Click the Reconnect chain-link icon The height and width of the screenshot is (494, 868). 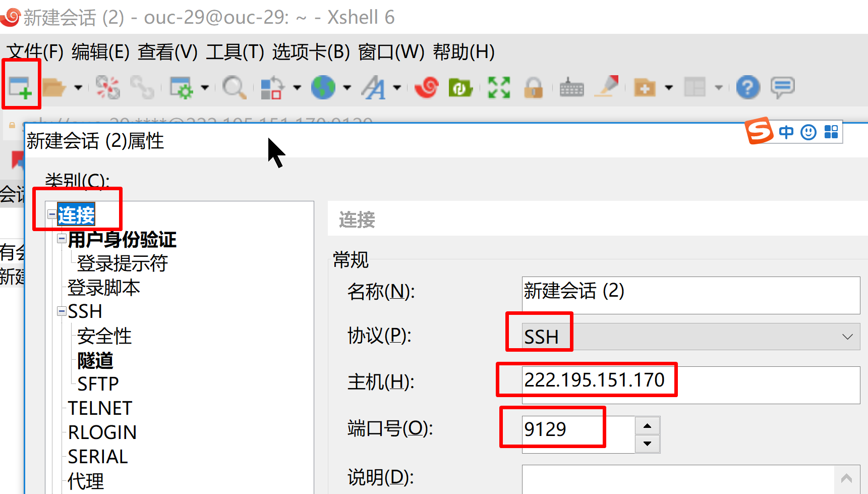click(142, 87)
